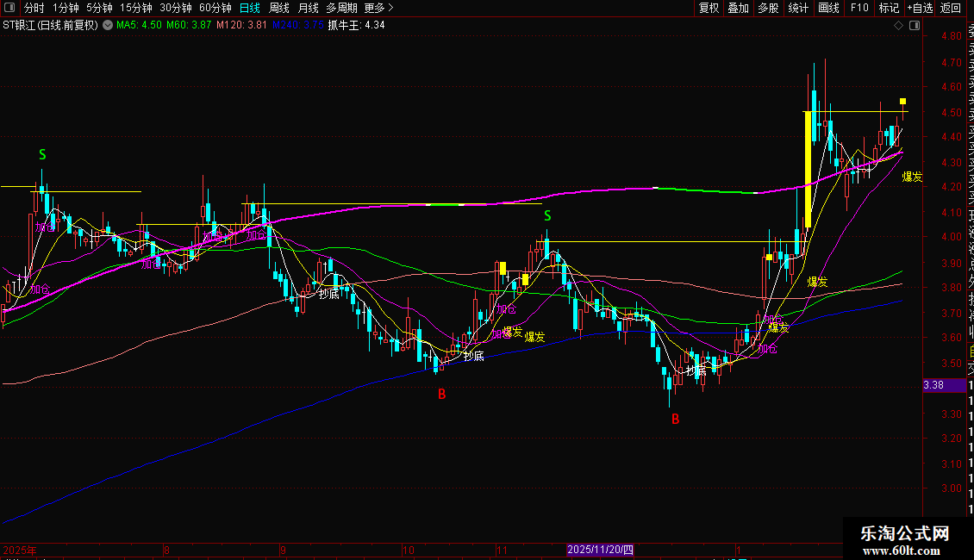
Task: Click the diamond icon above the price axis
Action: coord(898,26)
